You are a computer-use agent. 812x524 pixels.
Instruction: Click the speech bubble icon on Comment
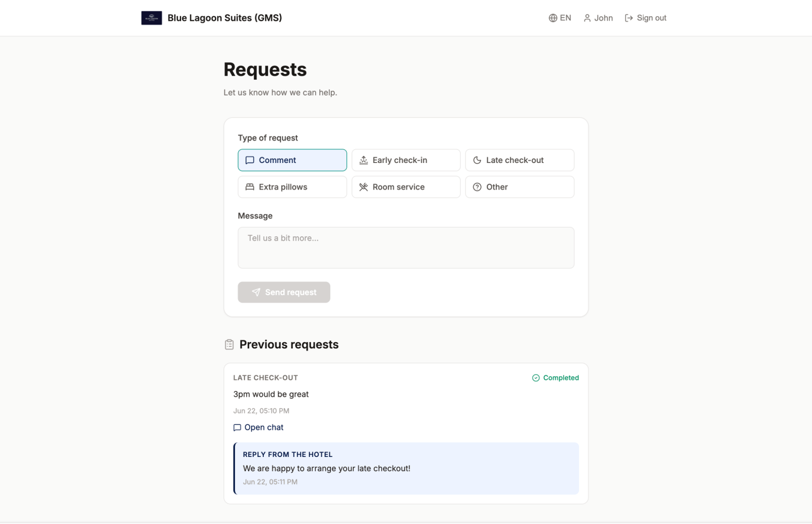click(250, 160)
